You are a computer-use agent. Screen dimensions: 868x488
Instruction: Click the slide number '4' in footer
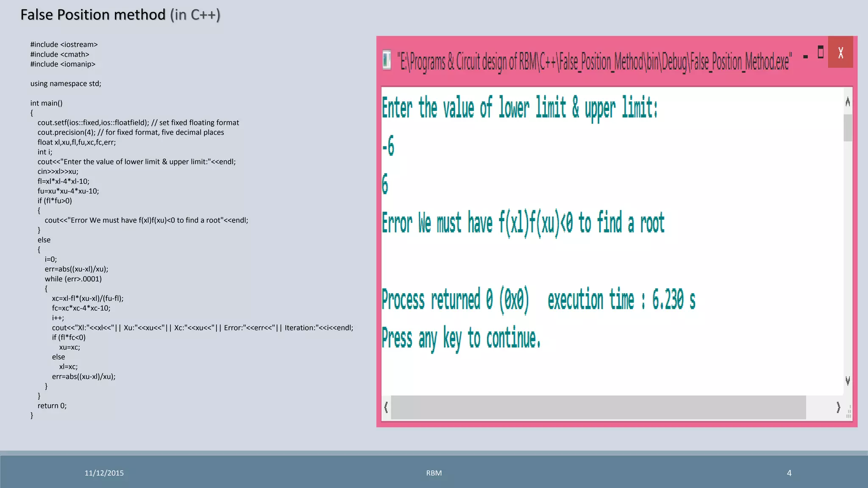(x=789, y=473)
